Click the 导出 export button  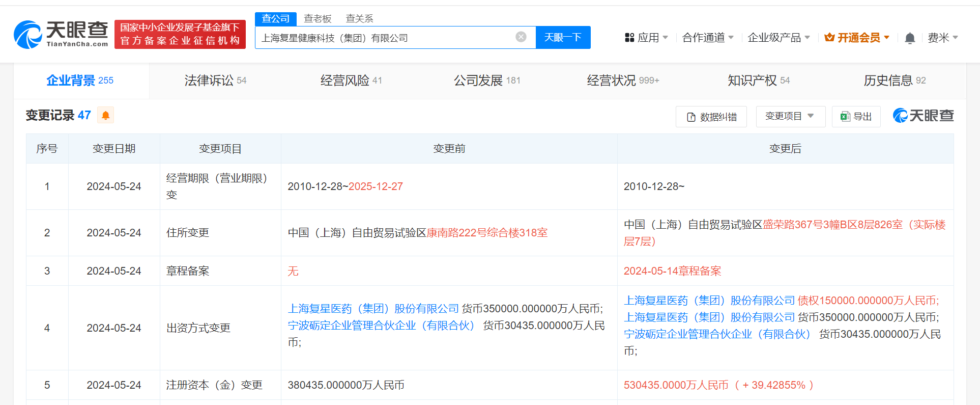(856, 117)
